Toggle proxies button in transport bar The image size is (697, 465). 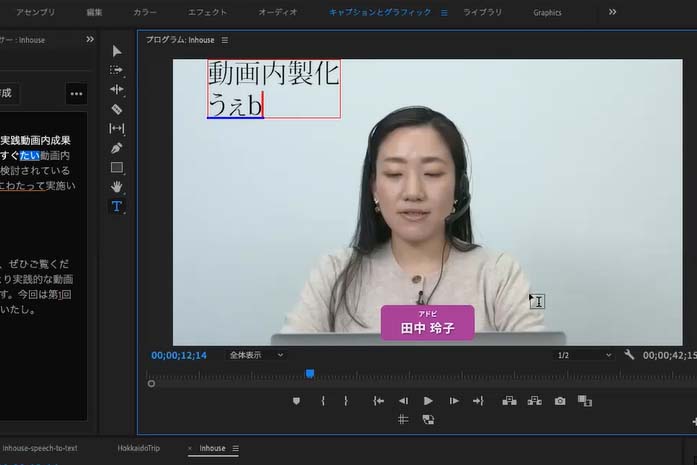pyautogui.click(x=428, y=419)
